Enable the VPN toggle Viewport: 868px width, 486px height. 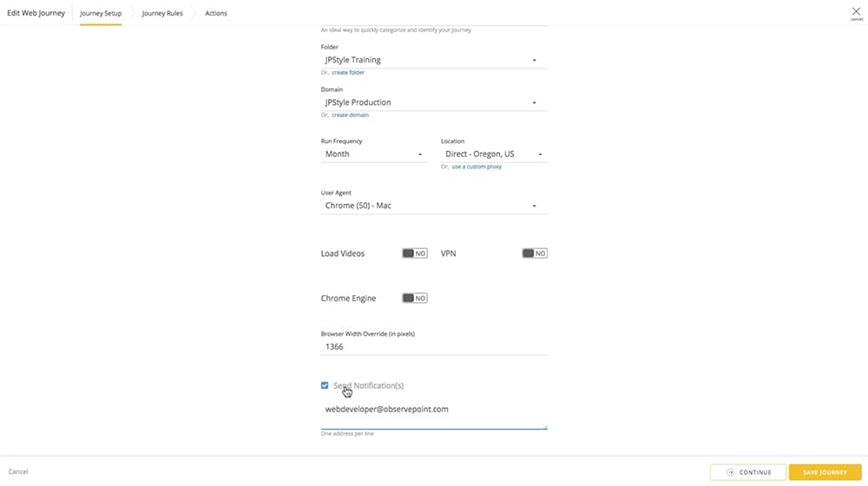click(534, 253)
